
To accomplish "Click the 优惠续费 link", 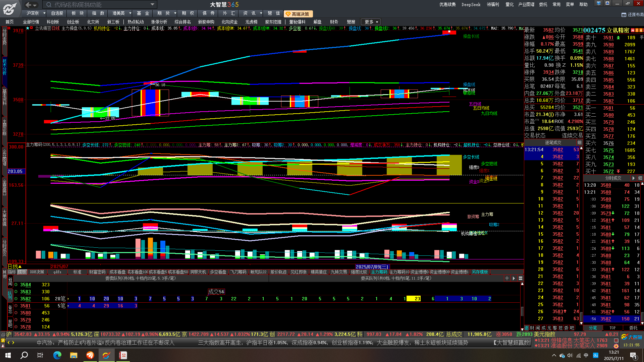I will pos(447,5).
